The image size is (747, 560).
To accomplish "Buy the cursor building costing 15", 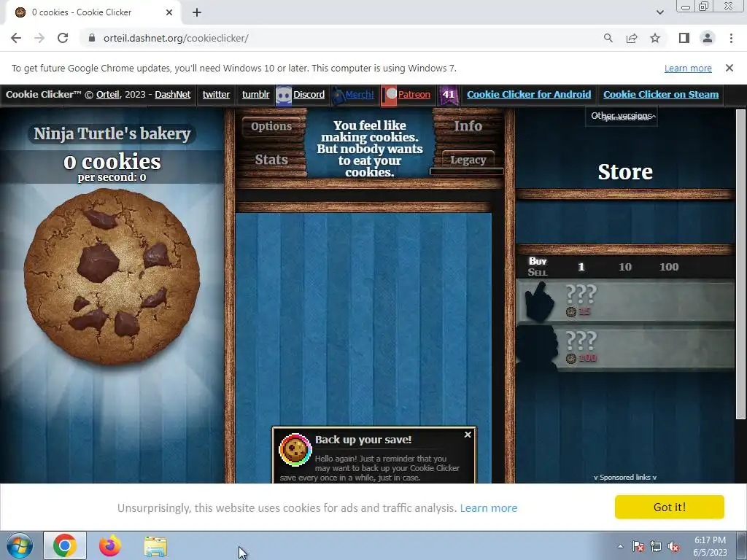I will [625, 300].
